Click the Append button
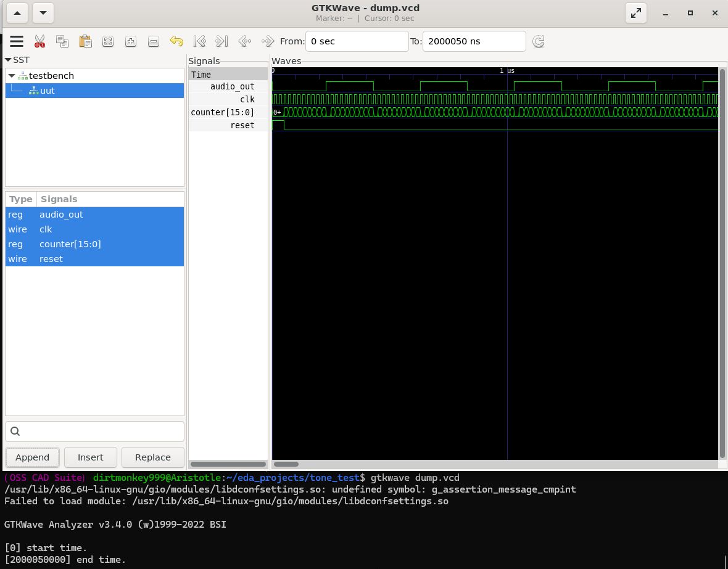The height and width of the screenshot is (569, 728). (x=32, y=457)
